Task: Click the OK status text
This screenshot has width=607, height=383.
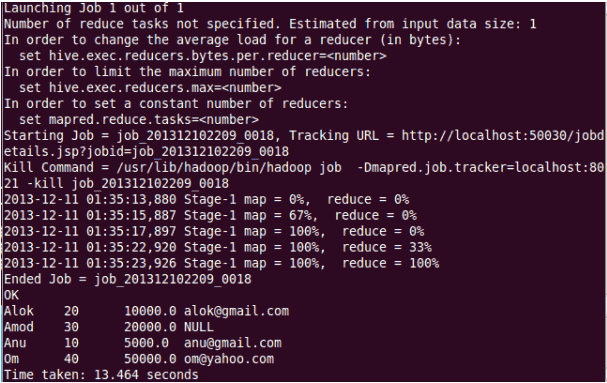Action: click(x=11, y=295)
